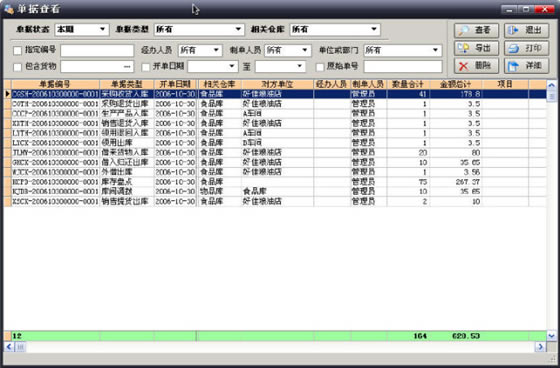The width and height of the screenshot is (560, 368).
Task: Click the 删除 red X button
Action: pyautogui.click(x=476, y=66)
